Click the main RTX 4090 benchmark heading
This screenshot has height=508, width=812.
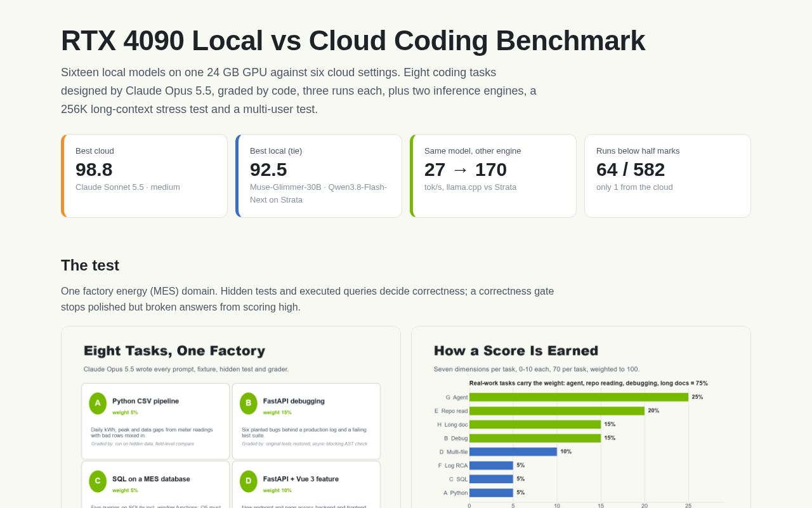(353, 41)
